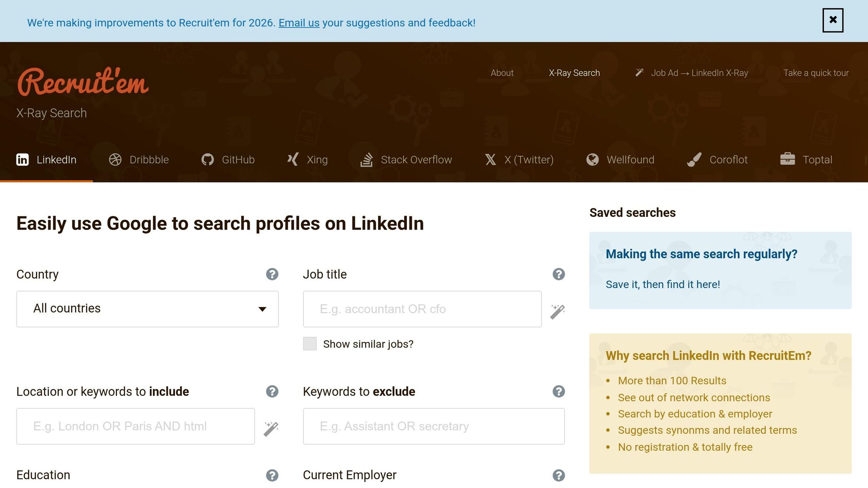This screenshot has height=488, width=868.
Task: Show help for Keywords to exclude
Action: click(x=559, y=391)
